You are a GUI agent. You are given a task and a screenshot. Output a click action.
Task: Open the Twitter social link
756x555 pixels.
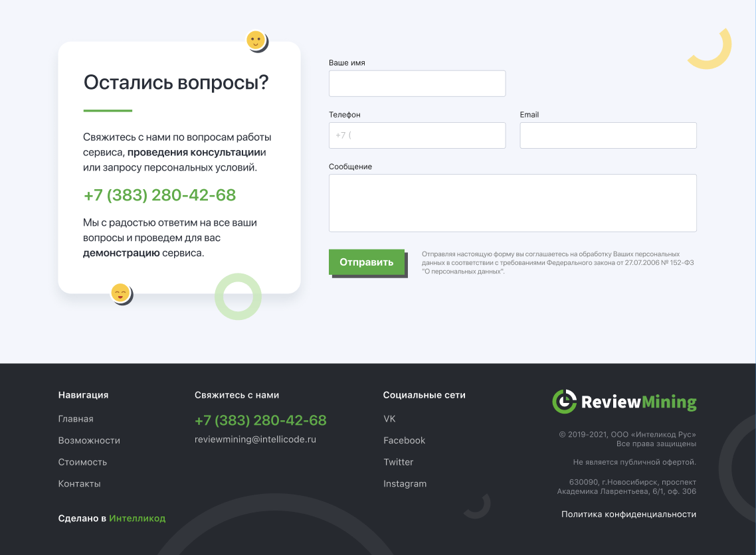click(398, 462)
